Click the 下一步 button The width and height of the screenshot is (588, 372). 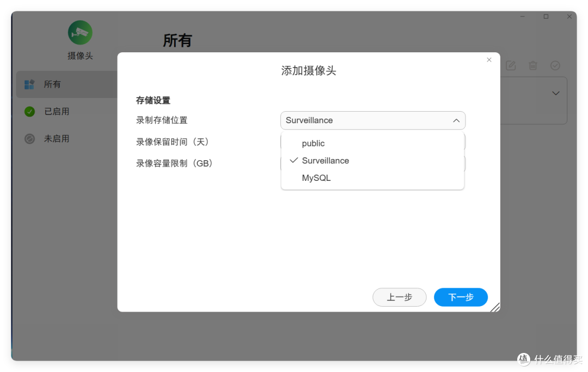coord(461,297)
